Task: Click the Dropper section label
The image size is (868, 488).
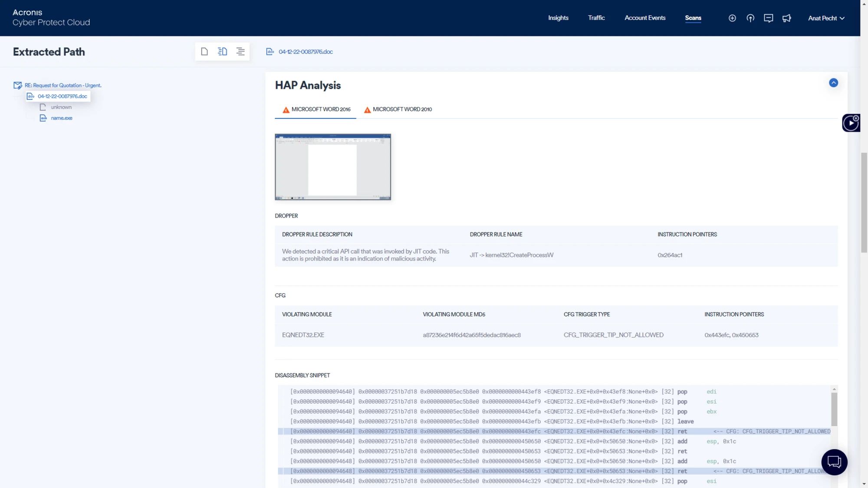Action: (286, 216)
